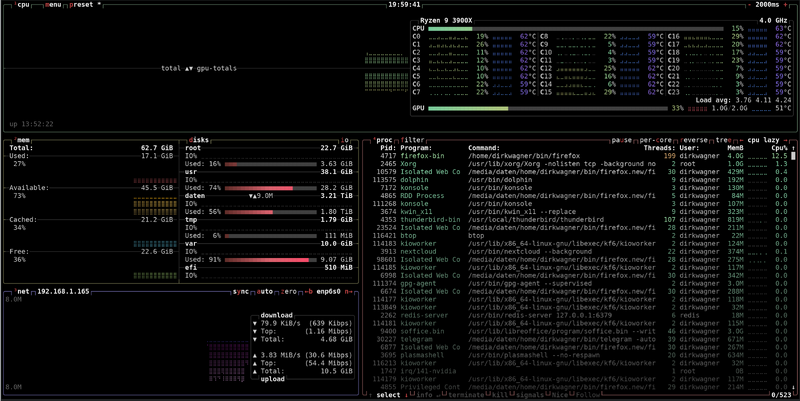Click the select label in proc footer

pos(388,395)
